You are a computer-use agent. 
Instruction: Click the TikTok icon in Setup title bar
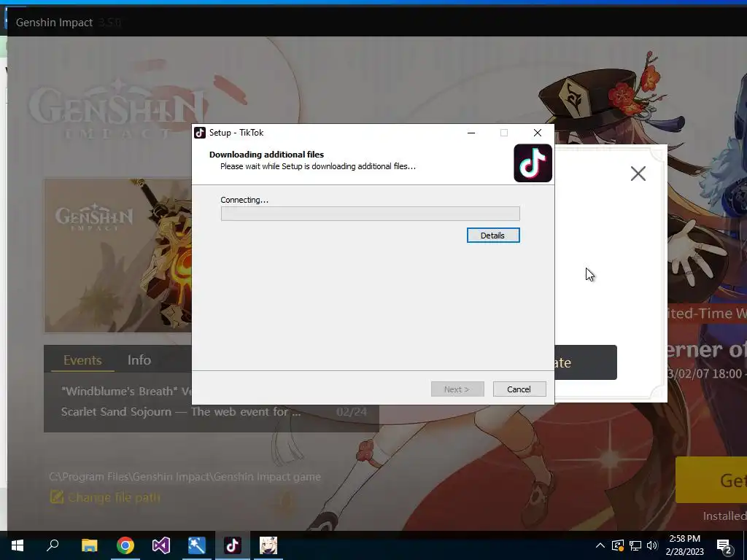point(200,133)
